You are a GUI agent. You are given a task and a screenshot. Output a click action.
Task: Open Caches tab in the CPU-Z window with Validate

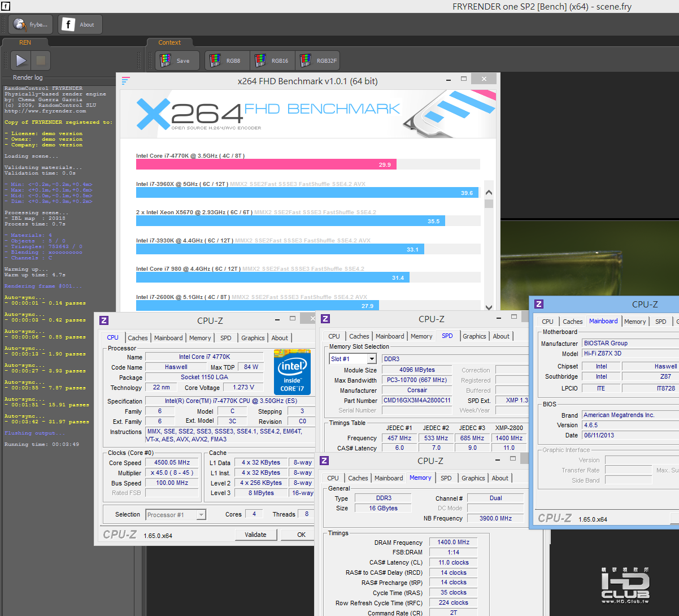click(x=138, y=338)
